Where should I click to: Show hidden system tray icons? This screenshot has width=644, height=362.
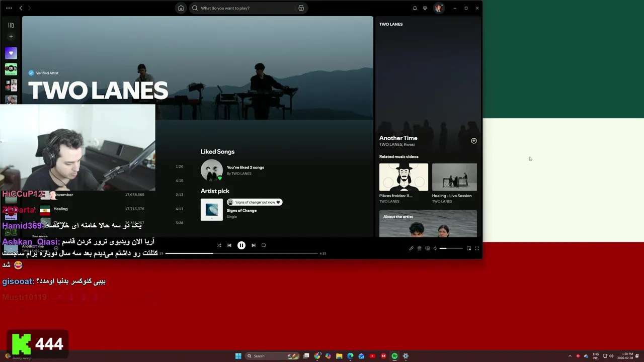tap(570, 356)
